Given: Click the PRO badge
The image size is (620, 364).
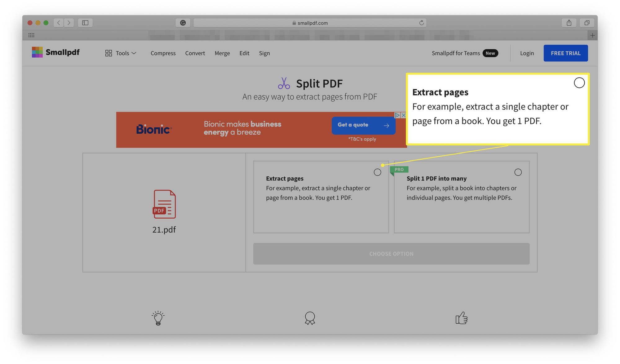Looking at the screenshot, I should click(x=399, y=170).
